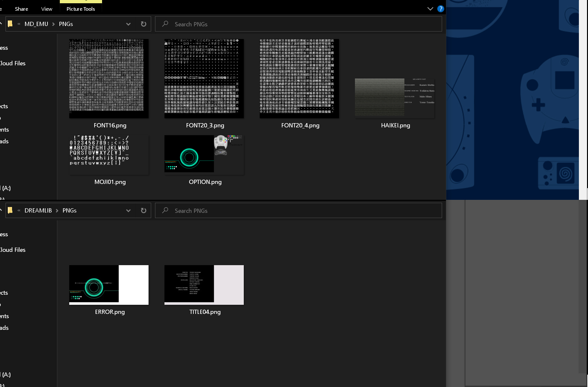Open the Share ribbon tab

pos(21,9)
